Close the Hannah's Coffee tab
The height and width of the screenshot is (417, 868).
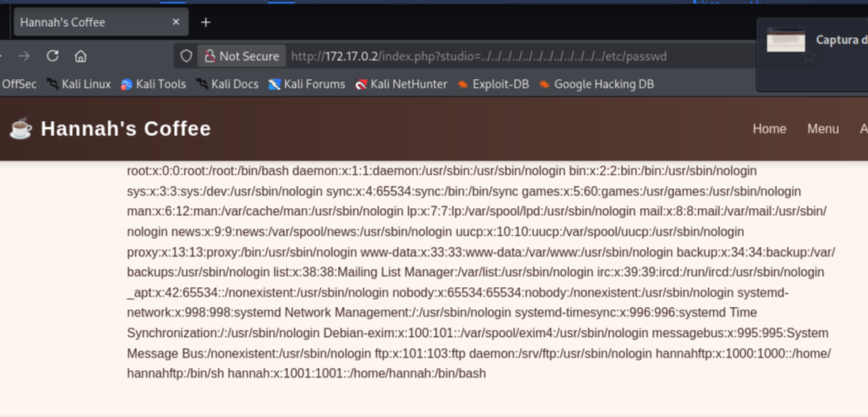[x=176, y=22]
